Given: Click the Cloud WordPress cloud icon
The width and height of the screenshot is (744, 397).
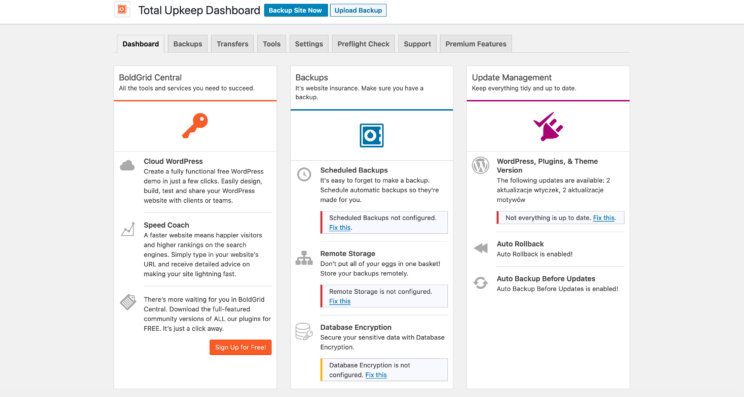Looking at the screenshot, I should (127, 166).
